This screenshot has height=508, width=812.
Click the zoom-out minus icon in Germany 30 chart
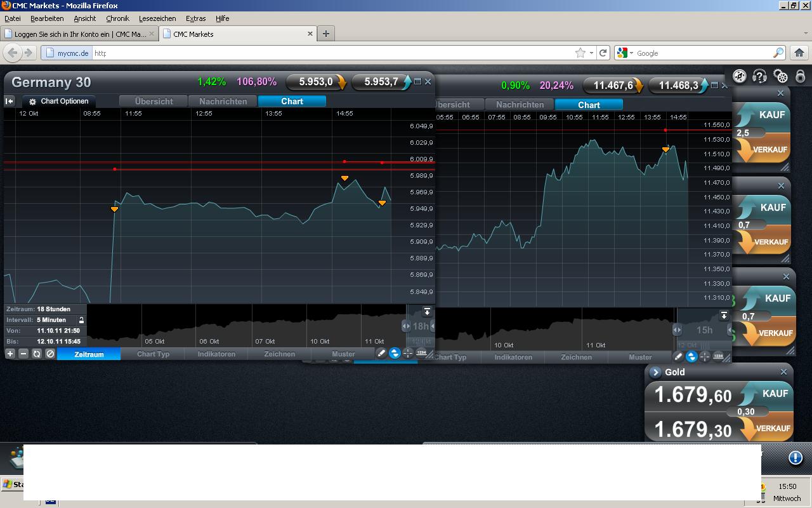[x=23, y=354]
